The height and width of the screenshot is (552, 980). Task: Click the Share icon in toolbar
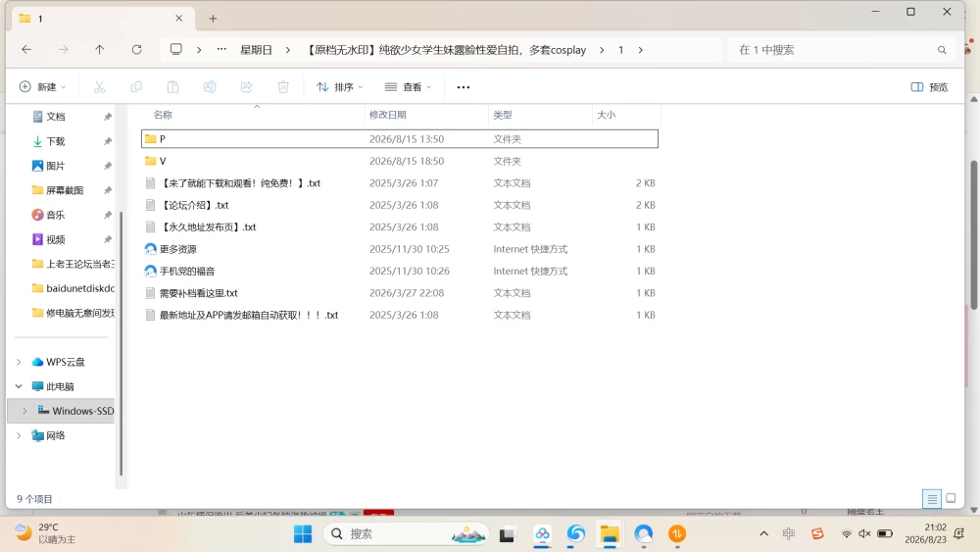click(246, 87)
